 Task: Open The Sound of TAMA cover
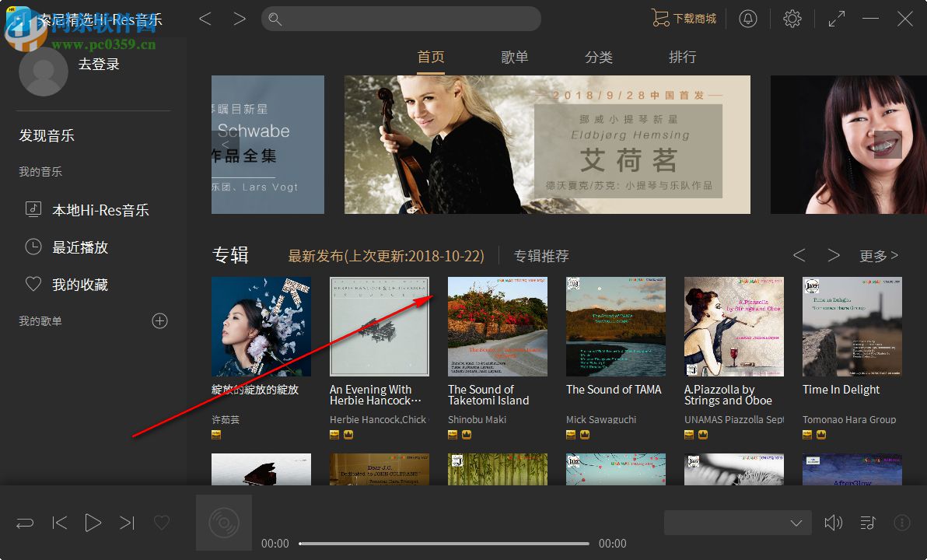click(616, 327)
